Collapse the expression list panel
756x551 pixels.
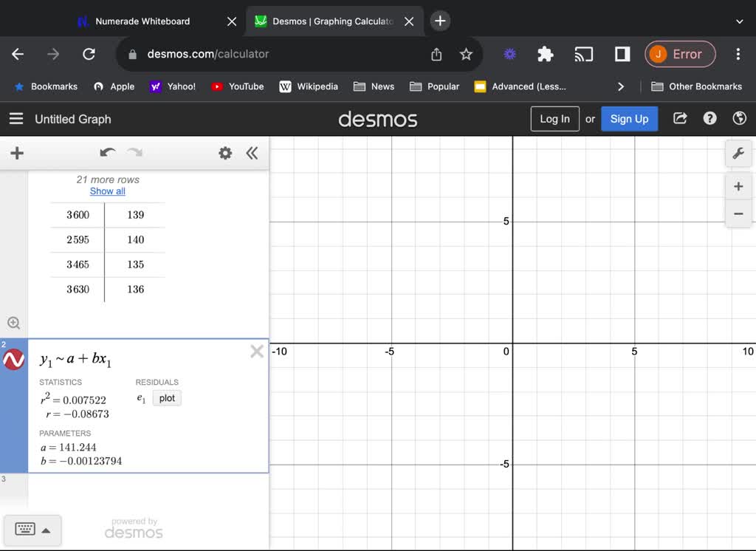(x=252, y=153)
